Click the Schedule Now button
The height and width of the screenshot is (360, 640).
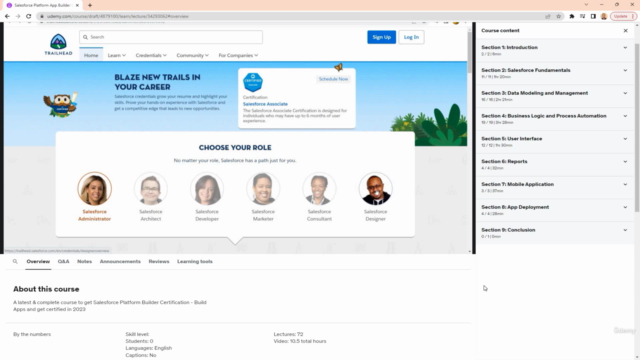(333, 79)
